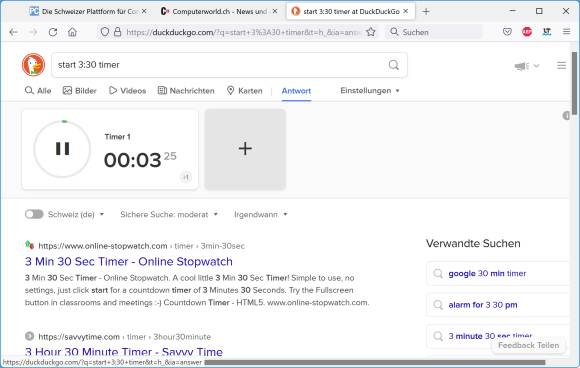Screen dimensions: 580x368
Task: Open the Irgendwann time filter dropdown
Action: pyautogui.click(x=261, y=215)
